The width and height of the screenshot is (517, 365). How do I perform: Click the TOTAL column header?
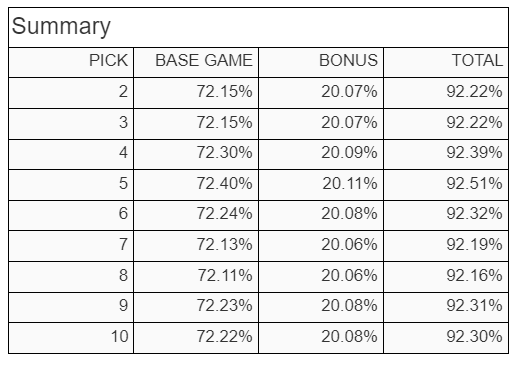tap(446, 62)
